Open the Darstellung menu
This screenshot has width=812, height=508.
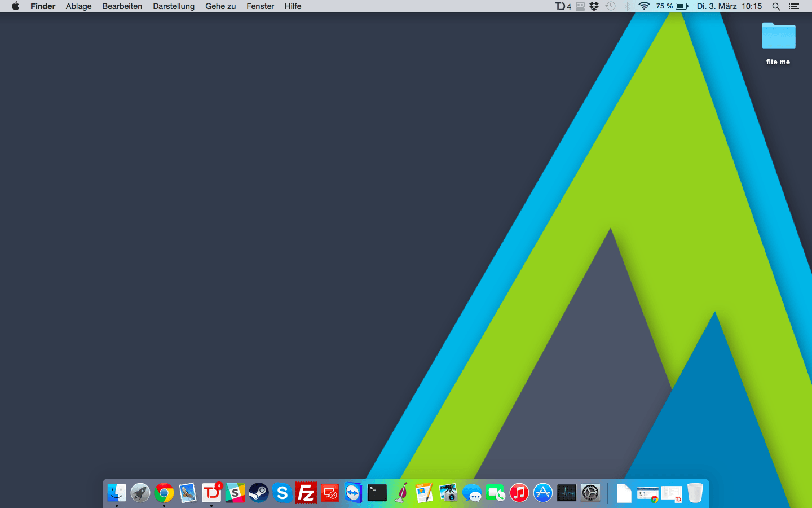point(174,6)
